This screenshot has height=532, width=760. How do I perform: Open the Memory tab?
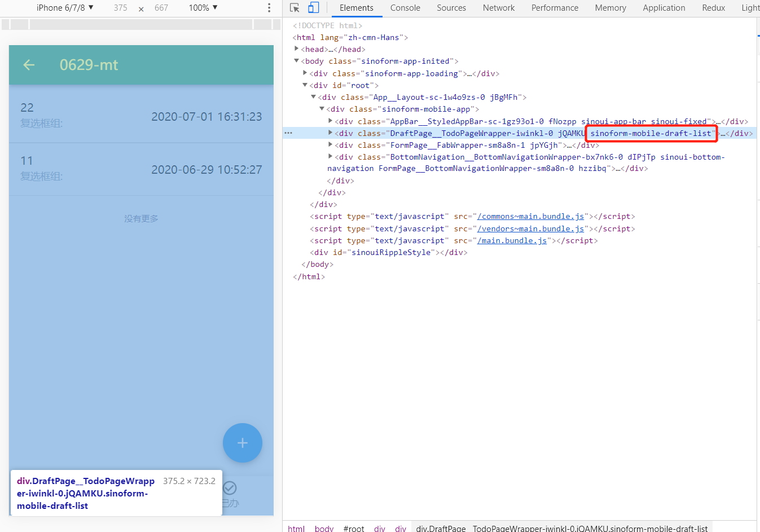point(610,8)
